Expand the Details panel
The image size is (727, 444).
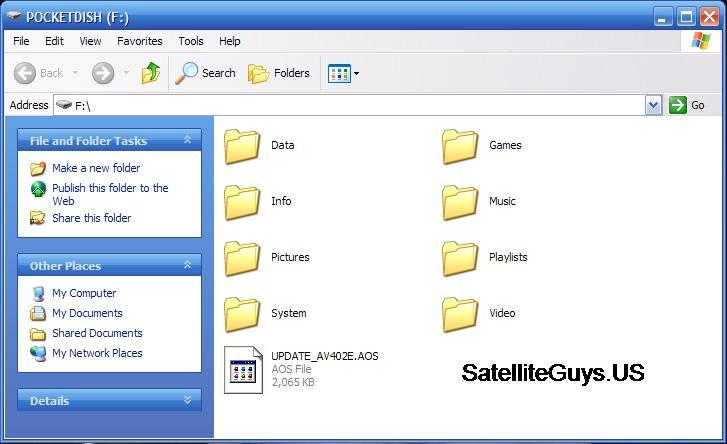coord(187,400)
